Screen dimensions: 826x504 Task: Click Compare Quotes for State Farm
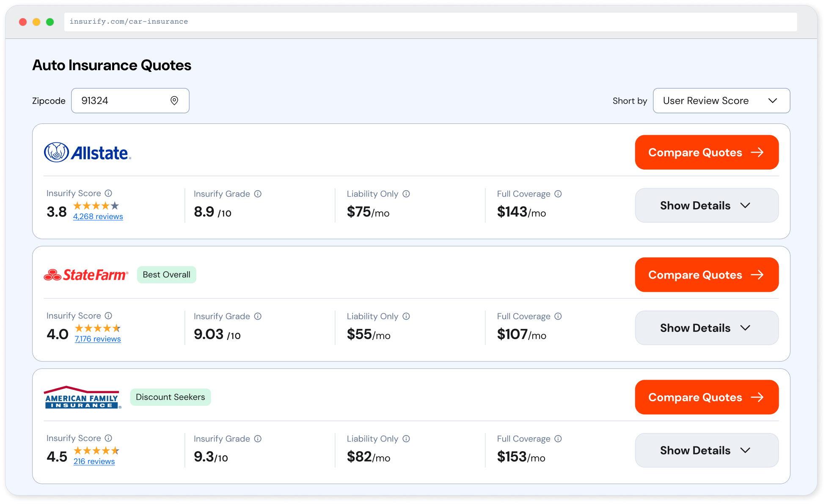tap(706, 274)
